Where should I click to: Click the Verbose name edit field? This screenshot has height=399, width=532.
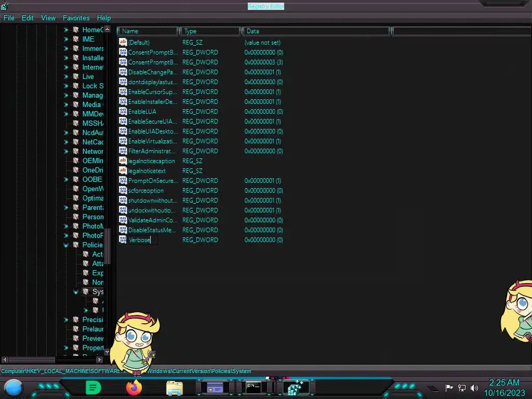[x=142, y=240]
